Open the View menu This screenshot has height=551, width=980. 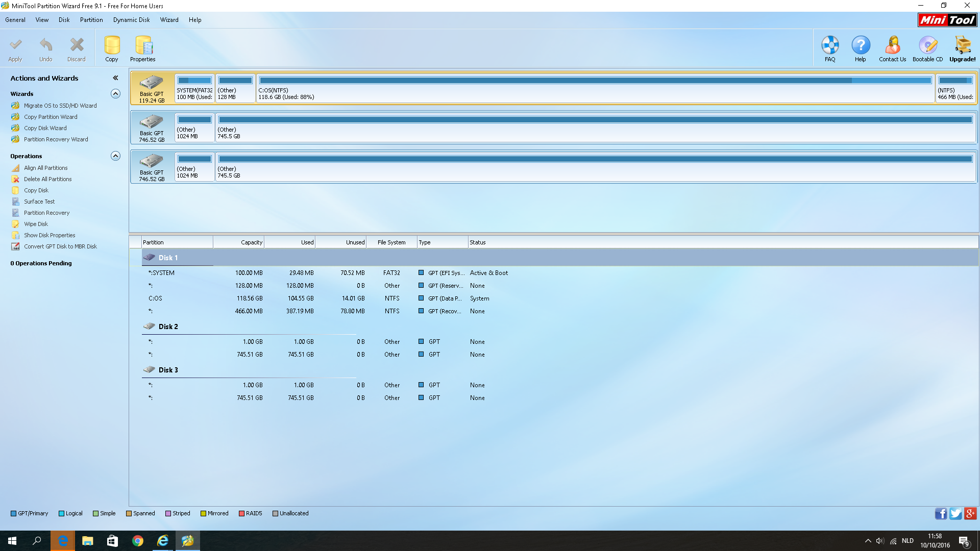pyautogui.click(x=42, y=20)
